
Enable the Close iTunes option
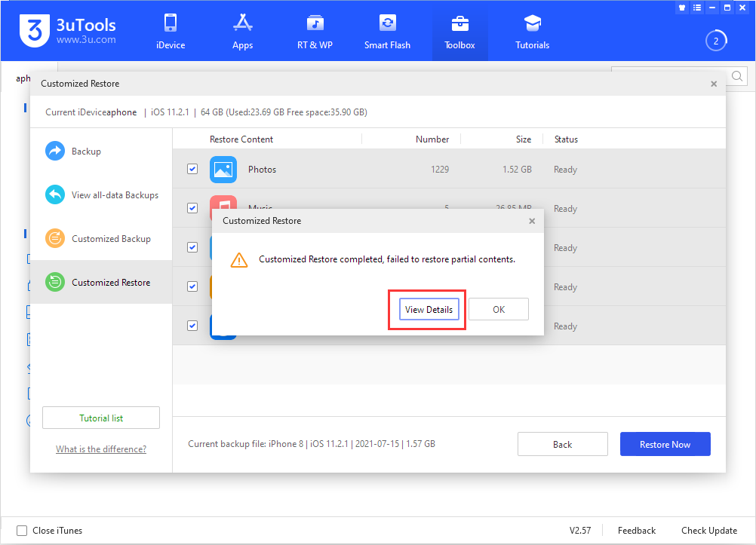pyautogui.click(x=22, y=531)
